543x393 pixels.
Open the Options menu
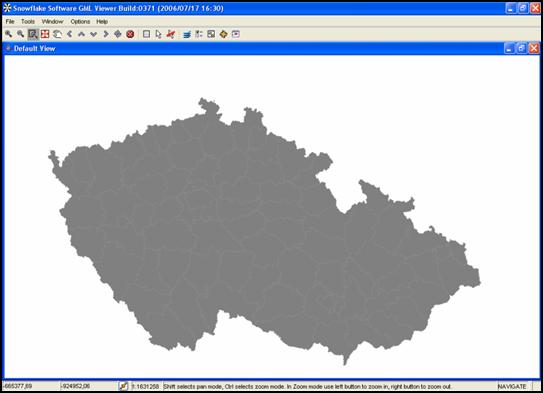point(80,21)
